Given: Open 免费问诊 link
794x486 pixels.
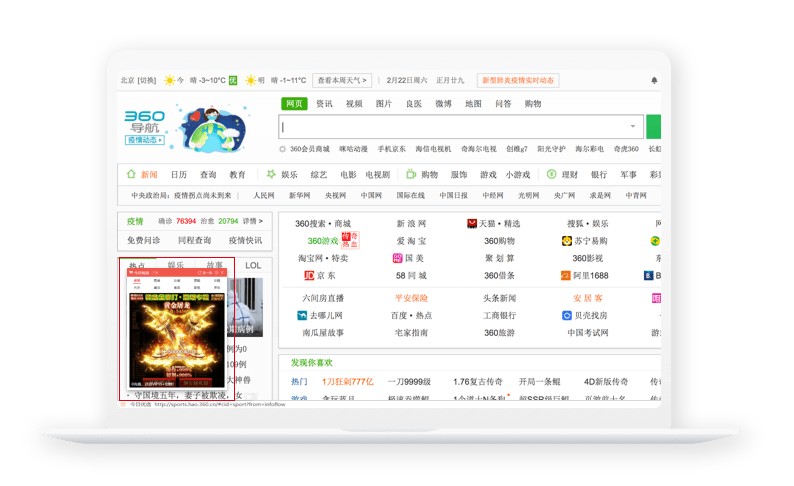Looking at the screenshot, I should pyautogui.click(x=143, y=240).
